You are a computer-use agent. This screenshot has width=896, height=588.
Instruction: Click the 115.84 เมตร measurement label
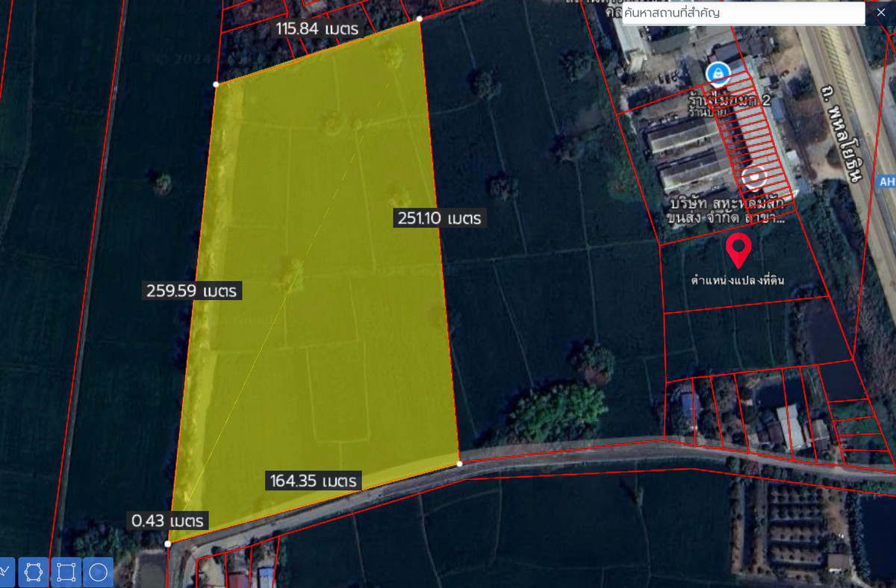point(317,29)
